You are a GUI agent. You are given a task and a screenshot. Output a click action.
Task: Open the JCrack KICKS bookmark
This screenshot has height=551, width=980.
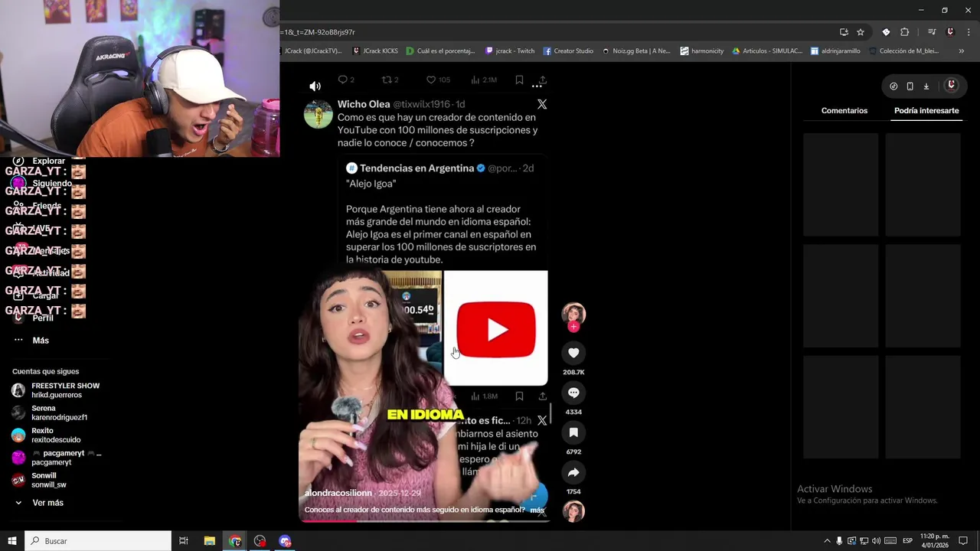(x=375, y=51)
